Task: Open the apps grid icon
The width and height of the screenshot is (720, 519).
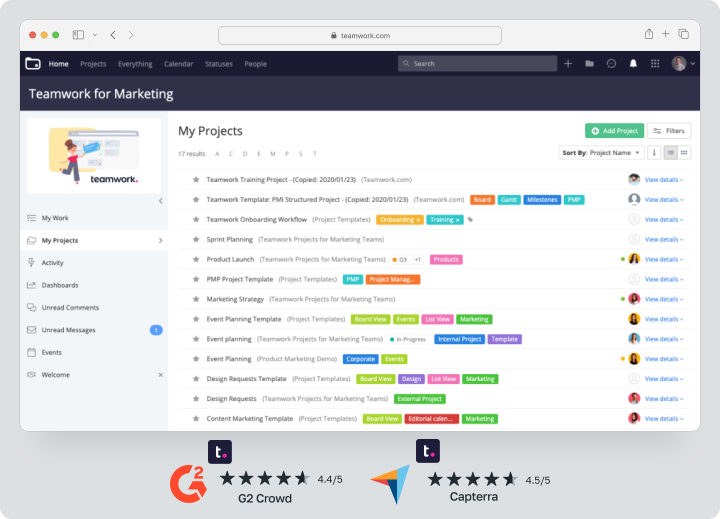Action: pos(655,63)
